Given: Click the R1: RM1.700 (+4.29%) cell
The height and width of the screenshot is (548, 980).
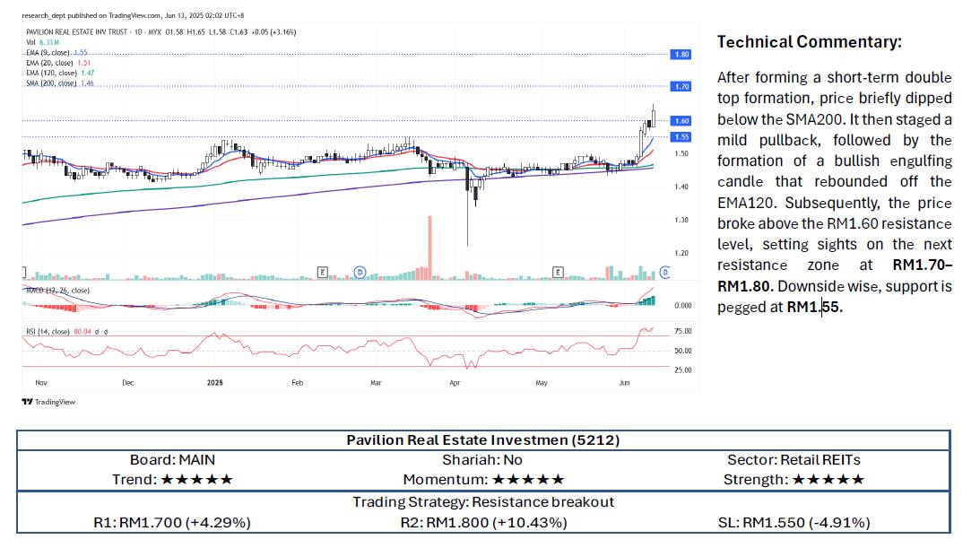Looking at the screenshot, I should point(172,522).
